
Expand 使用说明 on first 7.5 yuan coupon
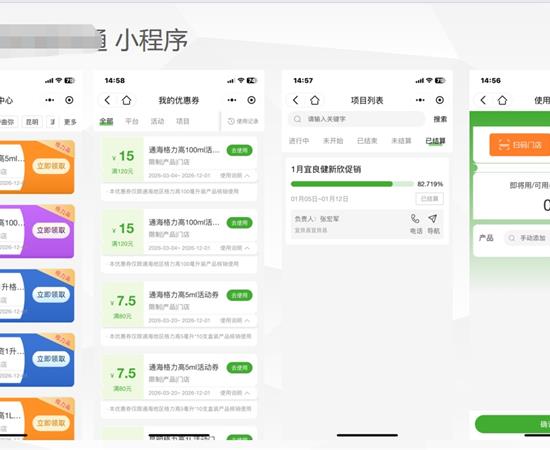235,320
